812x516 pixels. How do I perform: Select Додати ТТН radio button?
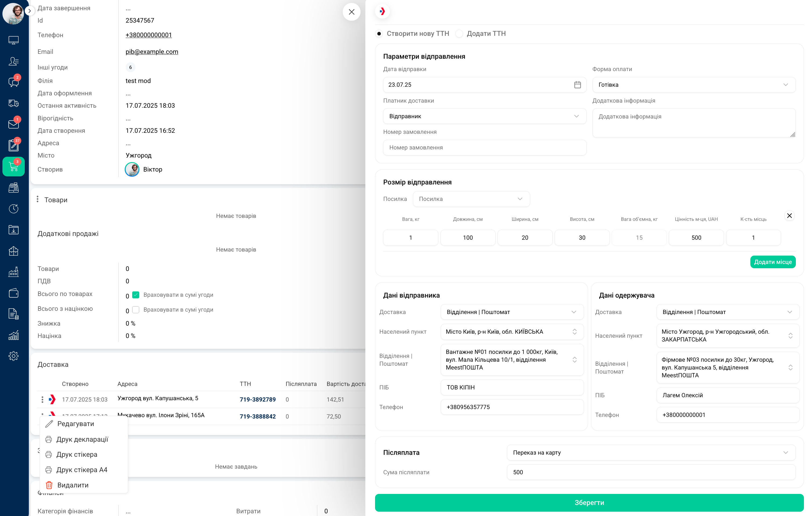point(459,34)
